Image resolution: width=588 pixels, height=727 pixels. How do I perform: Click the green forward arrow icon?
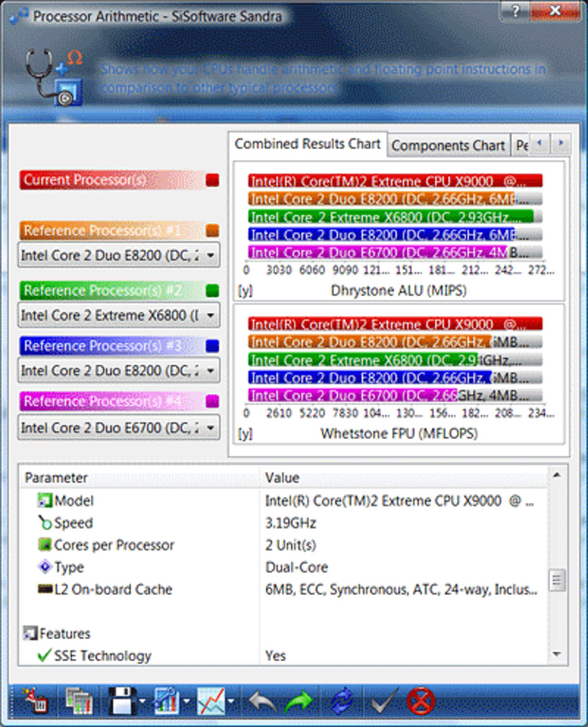[x=299, y=701]
